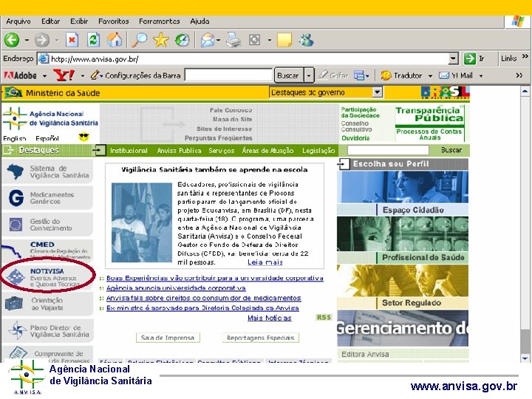
Task: Open the Exibir menu
Action: click(x=79, y=21)
